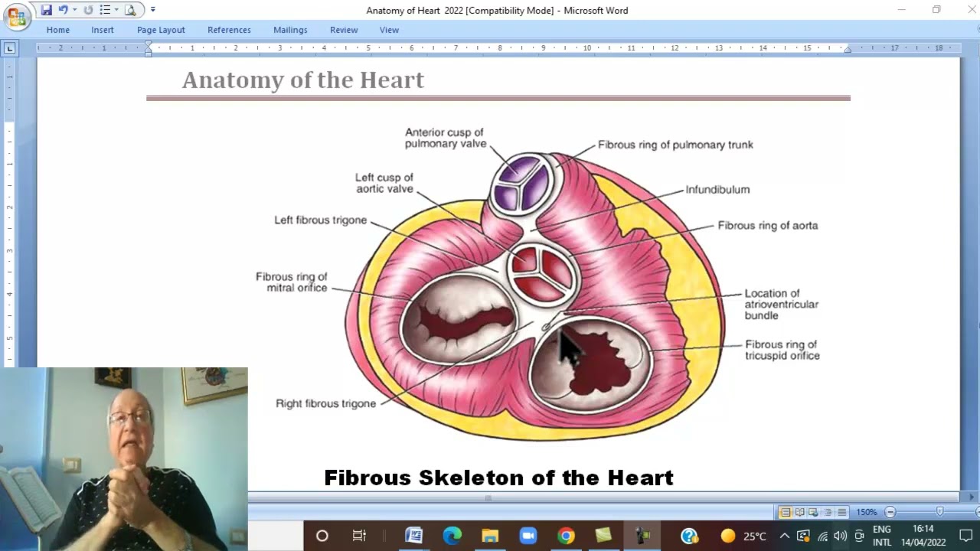Redo the last action
Screen dimensions: 980x551
pyautogui.click(x=88, y=10)
